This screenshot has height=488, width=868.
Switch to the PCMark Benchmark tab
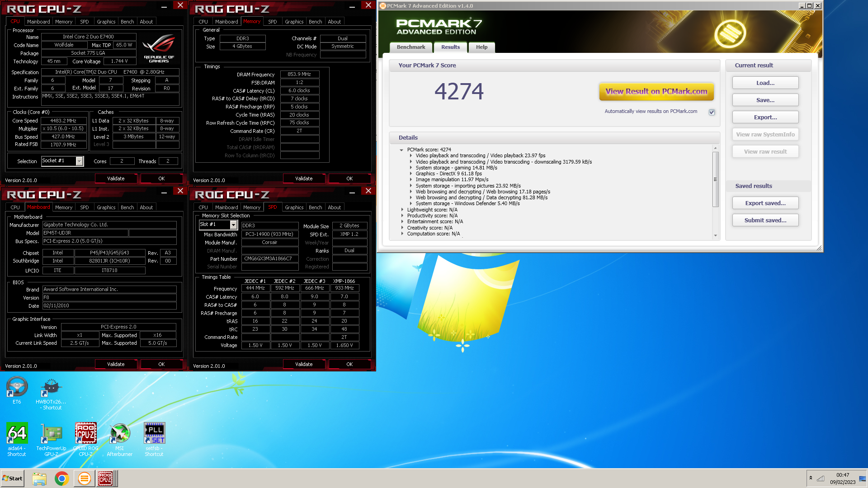point(411,47)
